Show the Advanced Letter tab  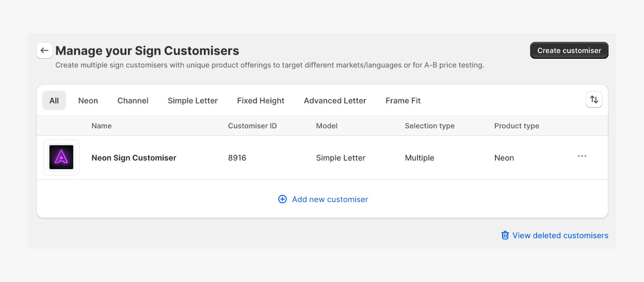click(335, 101)
